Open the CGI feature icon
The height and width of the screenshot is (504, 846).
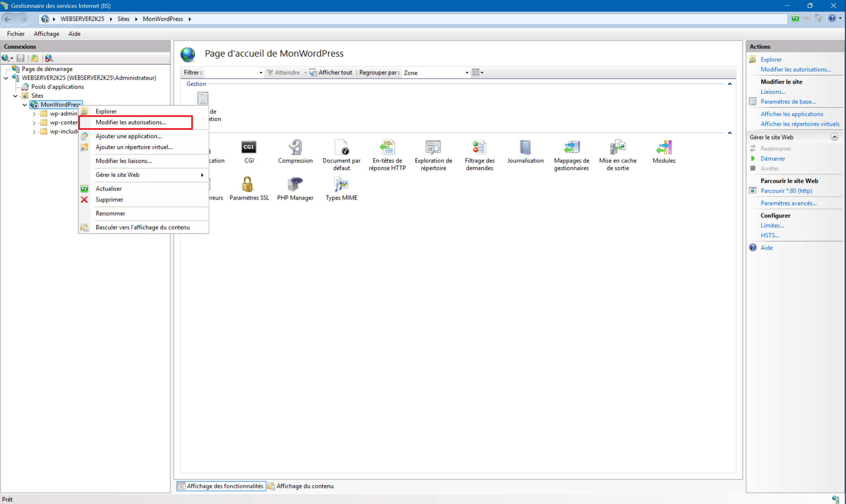pos(249,147)
